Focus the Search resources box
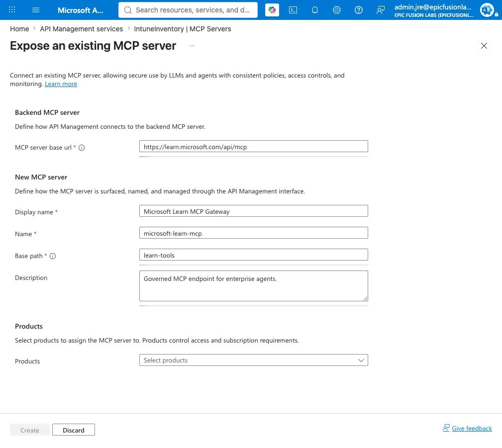This screenshot has width=502, height=448. click(188, 10)
